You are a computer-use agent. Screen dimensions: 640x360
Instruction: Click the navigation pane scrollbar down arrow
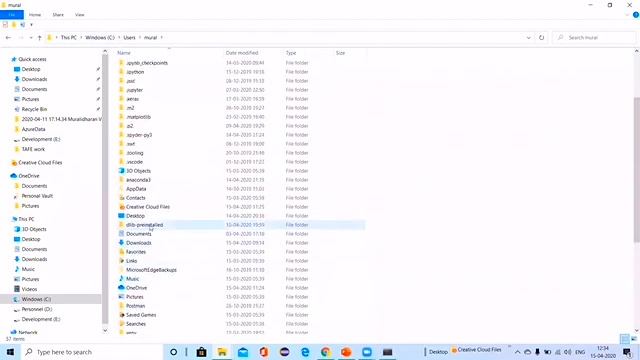click(x=105, y=330)
